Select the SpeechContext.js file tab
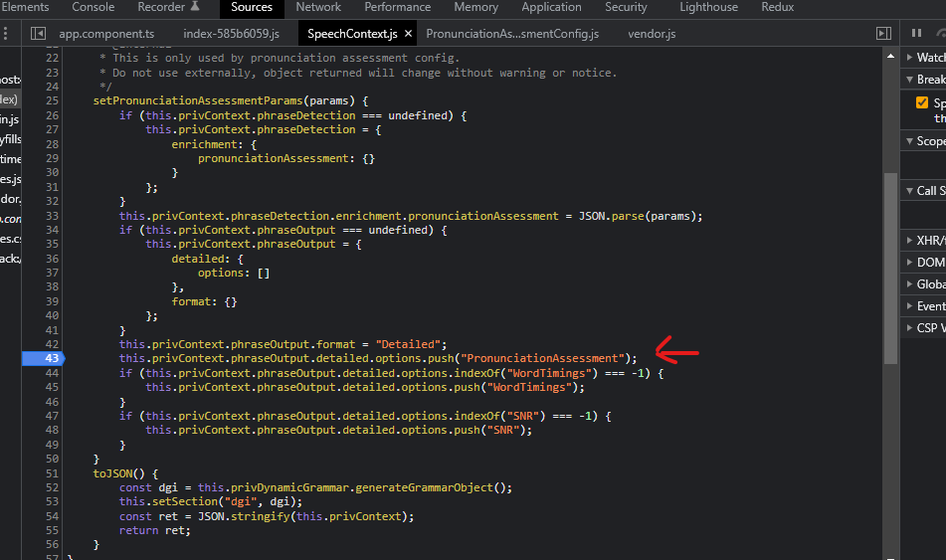The height and width of the screenshot is (560, 946). [352, 34]
